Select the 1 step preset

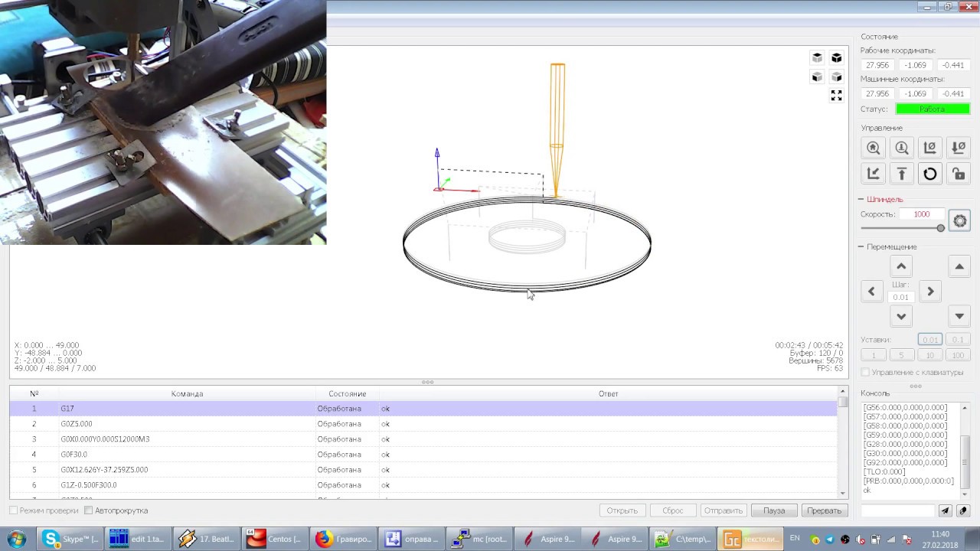coord(874,356)
